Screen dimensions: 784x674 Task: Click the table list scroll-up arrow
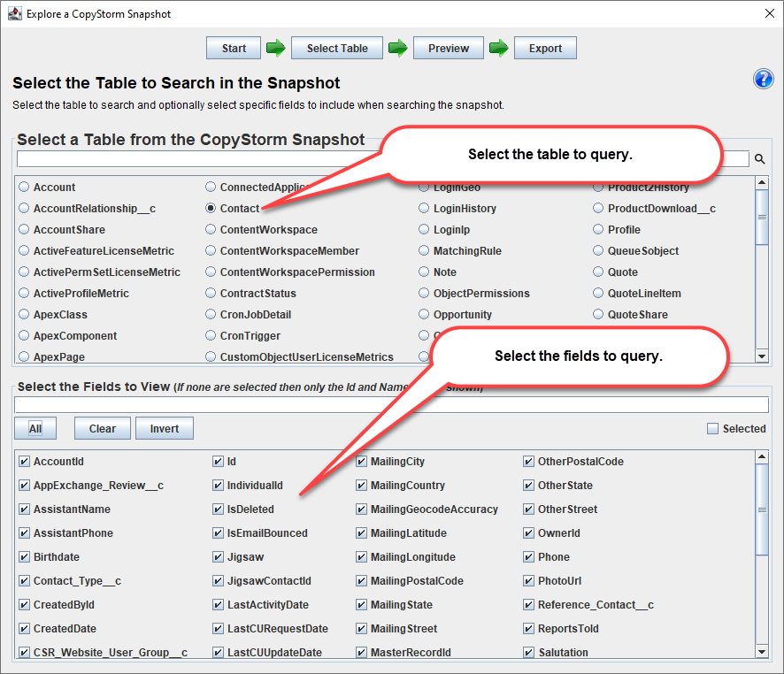762,182
